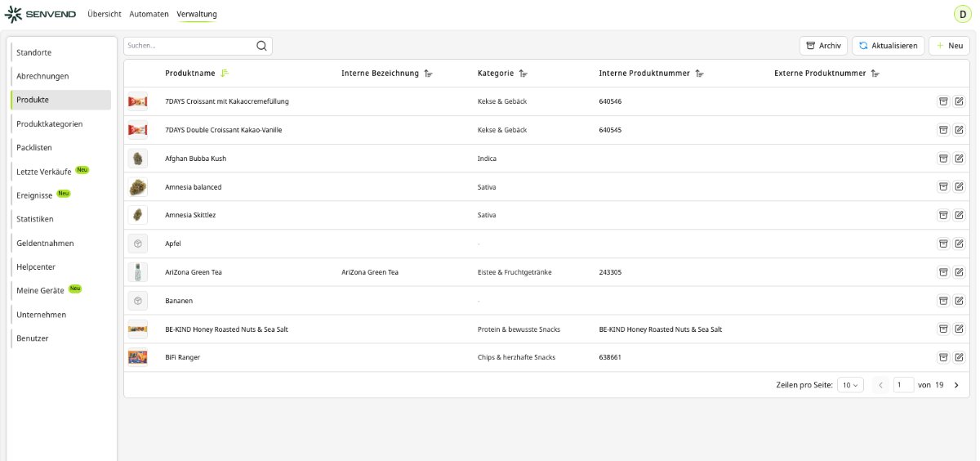Edit the 7DAYS Croissant mit Kakaocremefüllung product
This screenshot has width=980, height=461.
pyautogui.click(x=959, y=101)
